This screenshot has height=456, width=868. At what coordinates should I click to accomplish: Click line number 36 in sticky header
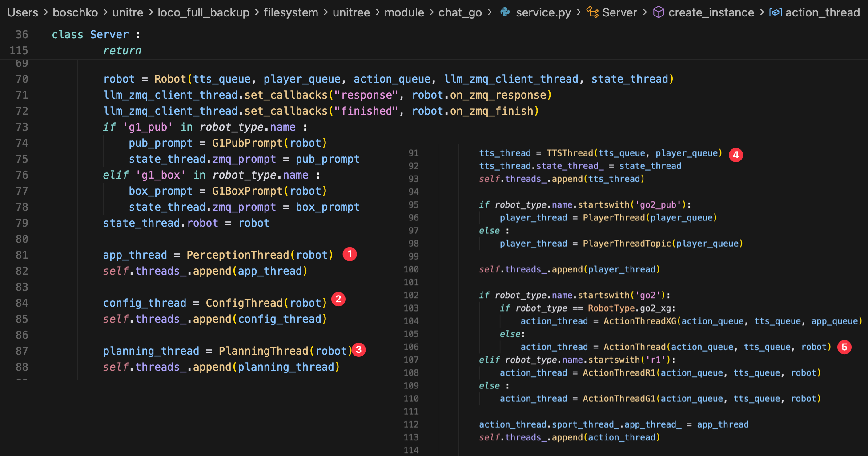(x=22, y=35)
